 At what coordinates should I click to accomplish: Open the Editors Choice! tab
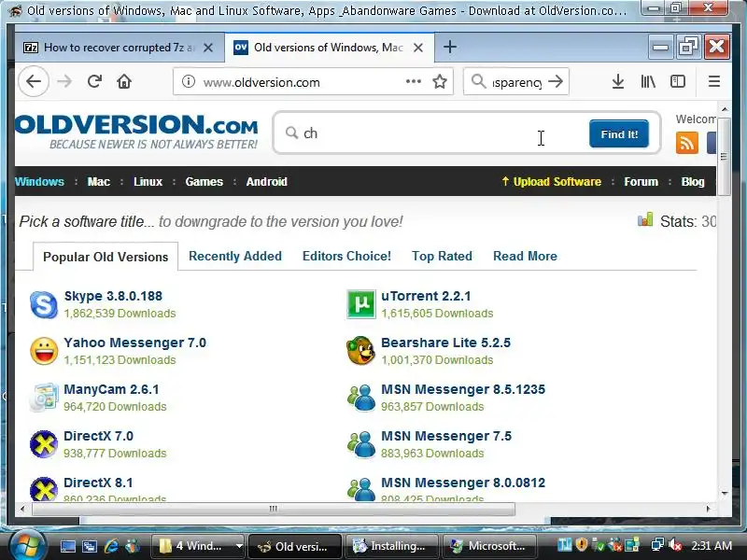click(x=346, y=256)
